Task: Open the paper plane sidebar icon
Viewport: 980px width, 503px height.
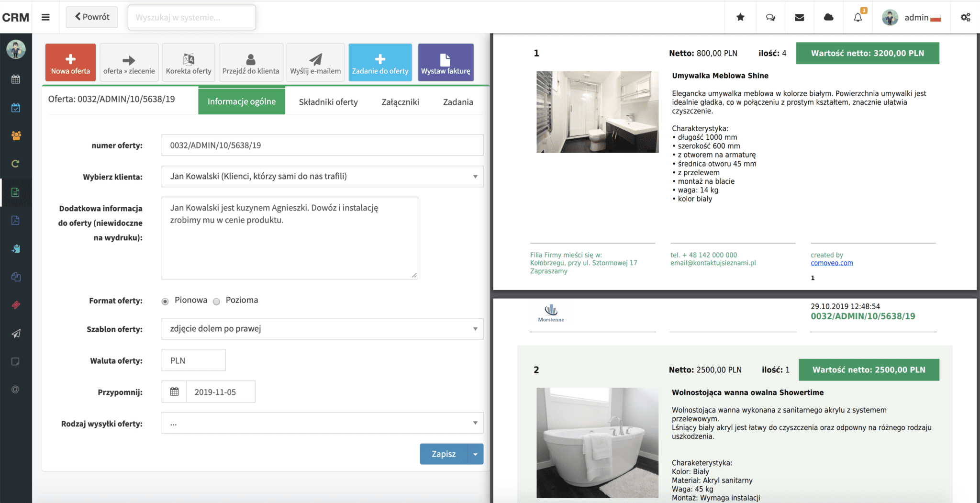Action: tap(16, 334)
